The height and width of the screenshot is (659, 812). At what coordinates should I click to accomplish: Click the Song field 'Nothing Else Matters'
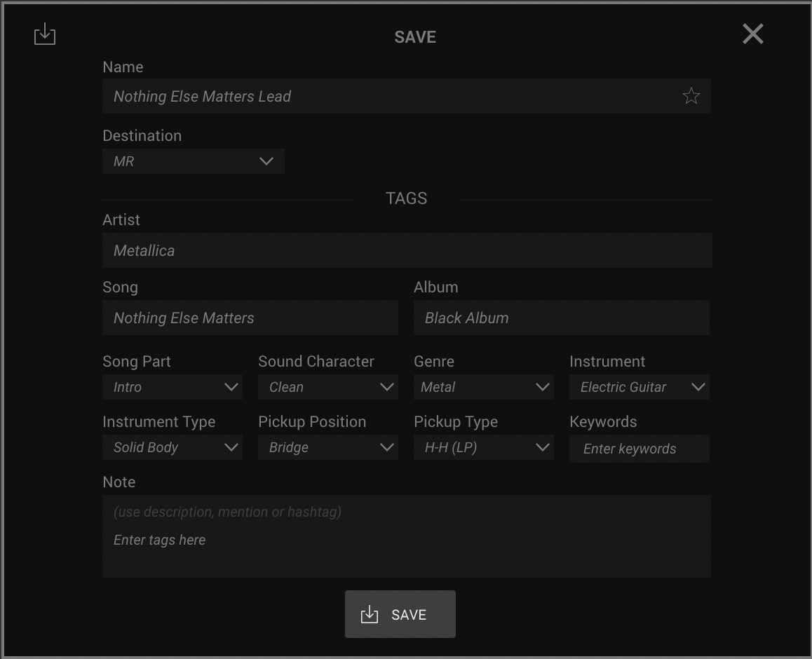click(250, 318)
